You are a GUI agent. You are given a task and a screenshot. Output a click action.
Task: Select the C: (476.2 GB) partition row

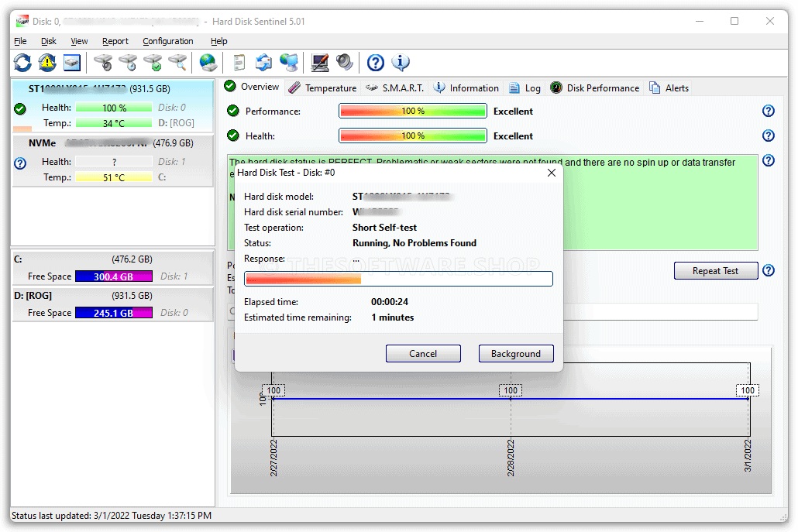[112, 267]
